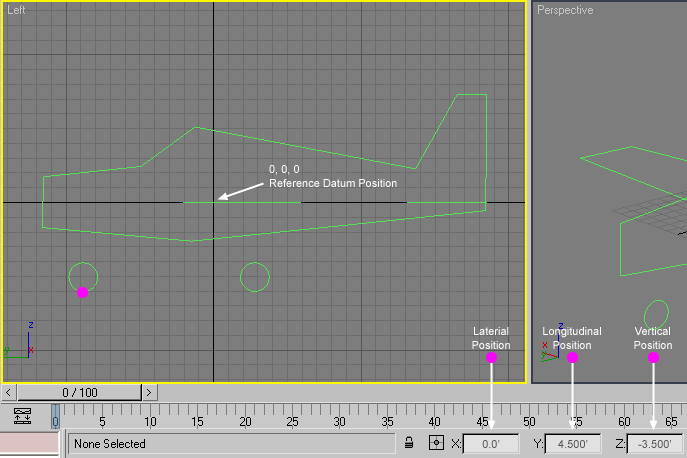Viewport: 687px width, 458px height.
Task: Toggle Absolute/Offset transform type-in mode
Action: (x=436, y=443)
